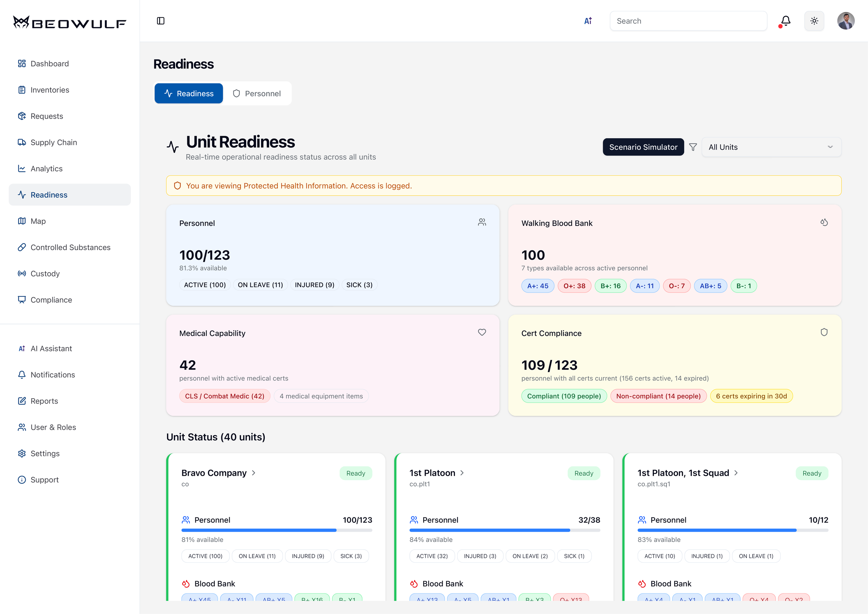
Task: Open the filter icon beside Scenario Simulator
Action: pos(693,147)
